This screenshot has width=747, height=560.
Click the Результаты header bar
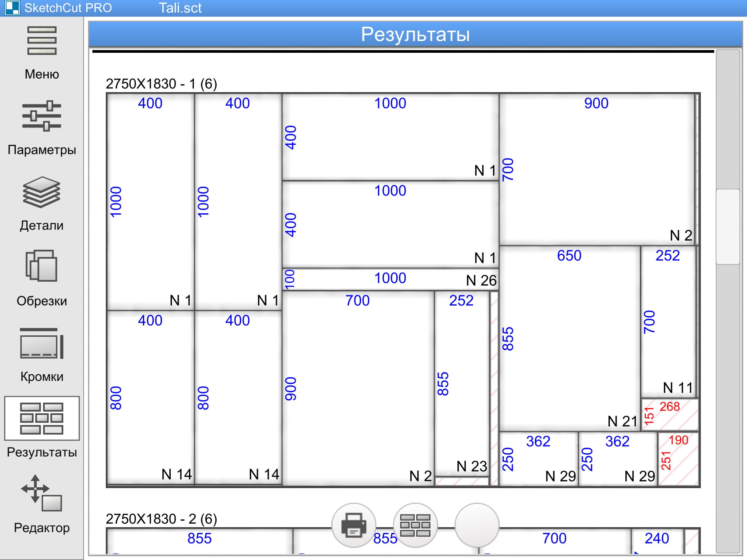(x=415, y=34)
